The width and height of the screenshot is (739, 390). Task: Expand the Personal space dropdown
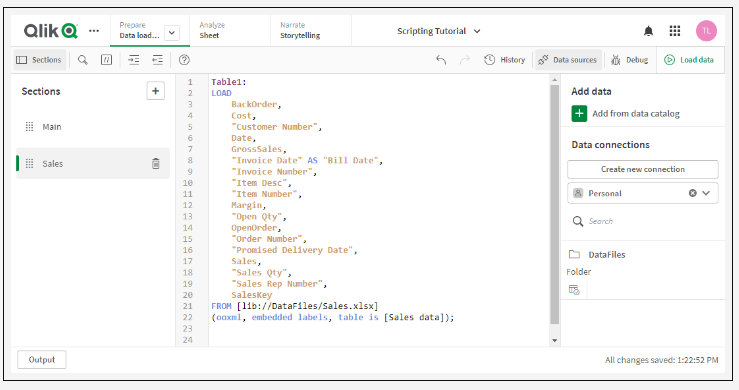point(706,193)
